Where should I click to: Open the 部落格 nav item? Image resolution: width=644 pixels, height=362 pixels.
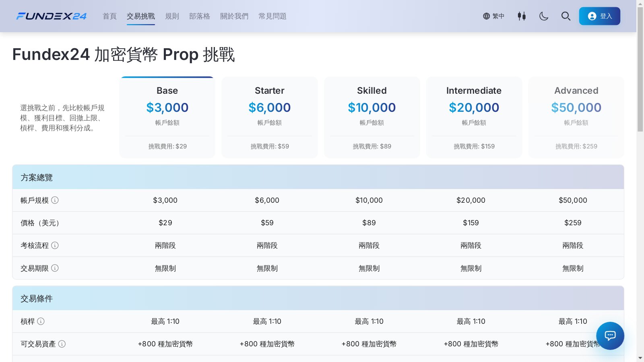[200, 16]
